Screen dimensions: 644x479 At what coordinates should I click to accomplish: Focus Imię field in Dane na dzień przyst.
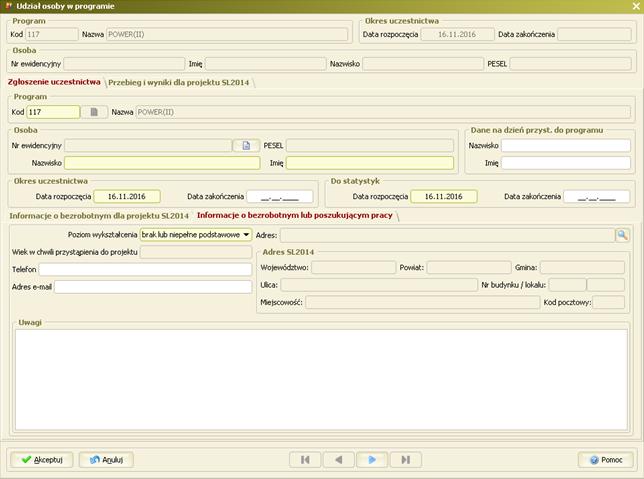566,163
